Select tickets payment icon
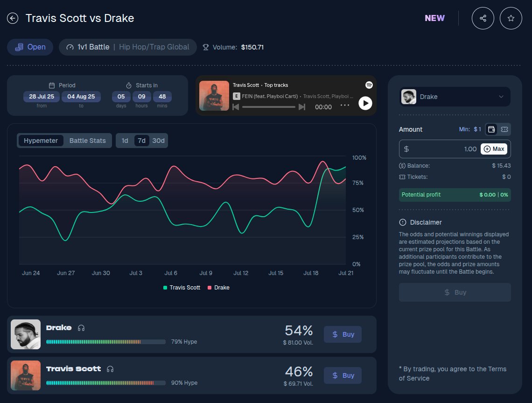Screen dimensions: 532x403 click(x=504, y=129)
